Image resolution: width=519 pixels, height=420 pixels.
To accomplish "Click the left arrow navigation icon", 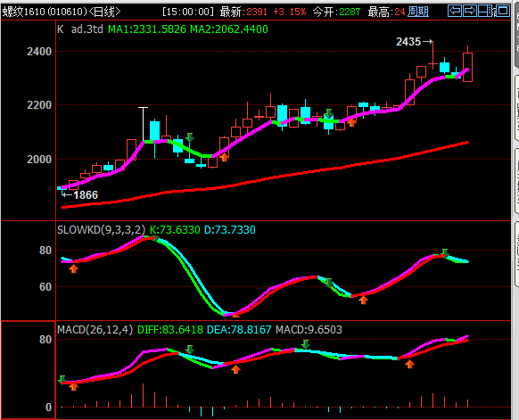I will 455,11.
